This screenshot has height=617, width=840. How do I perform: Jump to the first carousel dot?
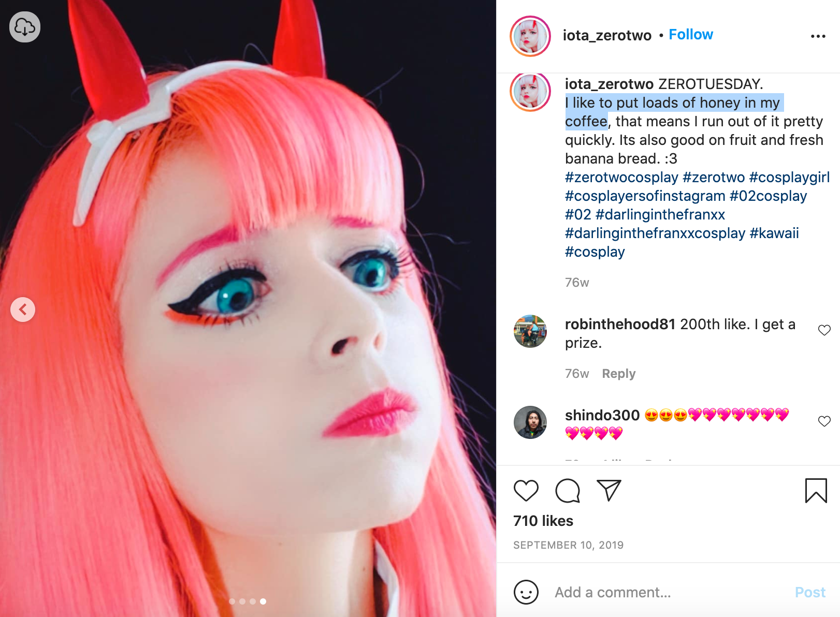[x=232, y=601]
